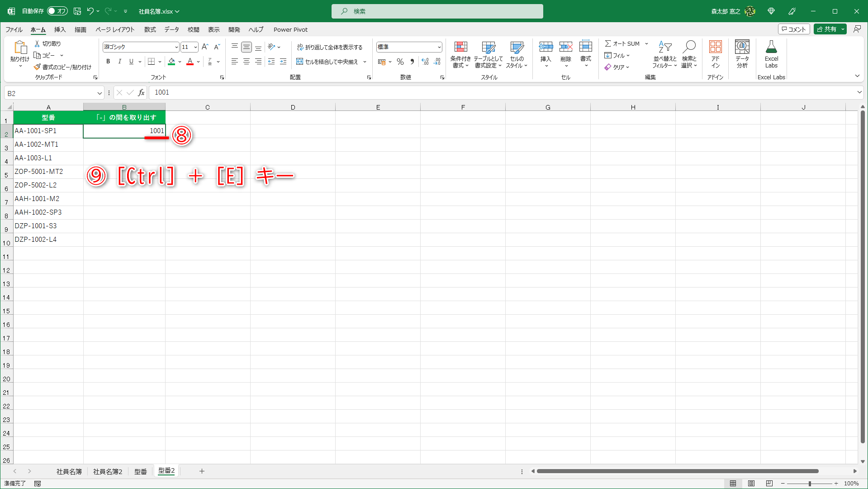Decrease font size with the smaller A icon
Screen dimensions: 868x489
(217, 47)
